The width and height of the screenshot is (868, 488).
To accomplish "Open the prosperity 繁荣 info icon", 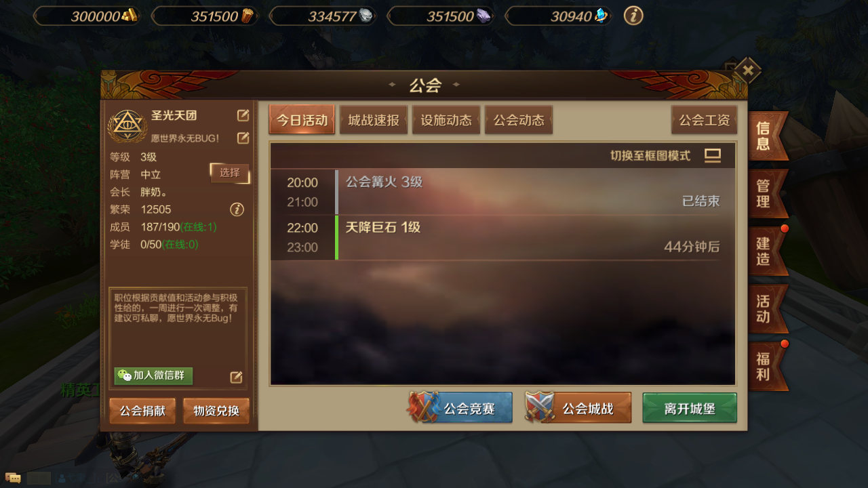I will click(237, 209).
